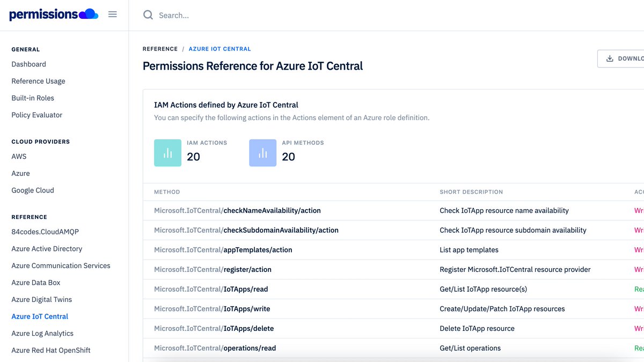Click the IAM ACTIONS count 20
This screenshot has height=362, width=644.
tap(193, 157)
